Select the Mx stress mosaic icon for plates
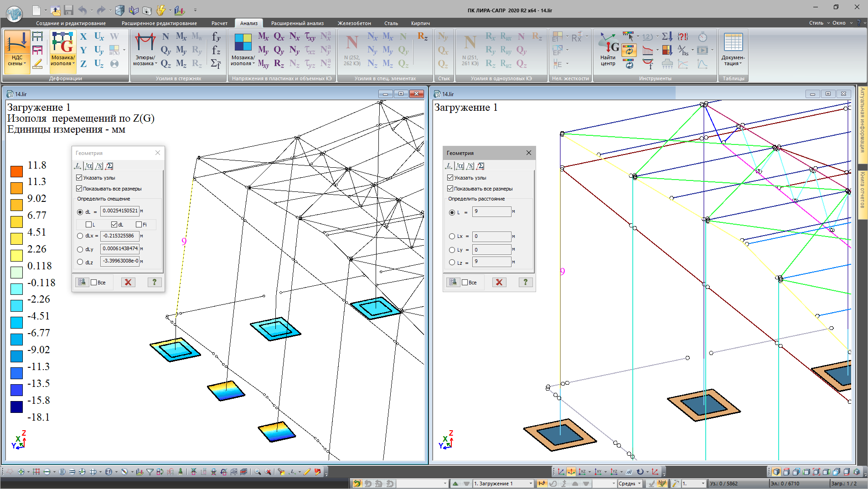Image resolution: width=868 pixels, height=489 pixels. click(x=263, y=36)
